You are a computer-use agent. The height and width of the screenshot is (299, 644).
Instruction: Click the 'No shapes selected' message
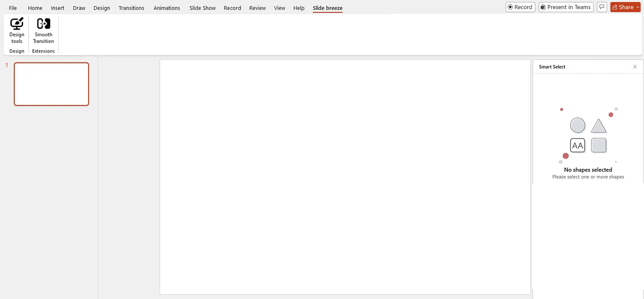[588, 170]
